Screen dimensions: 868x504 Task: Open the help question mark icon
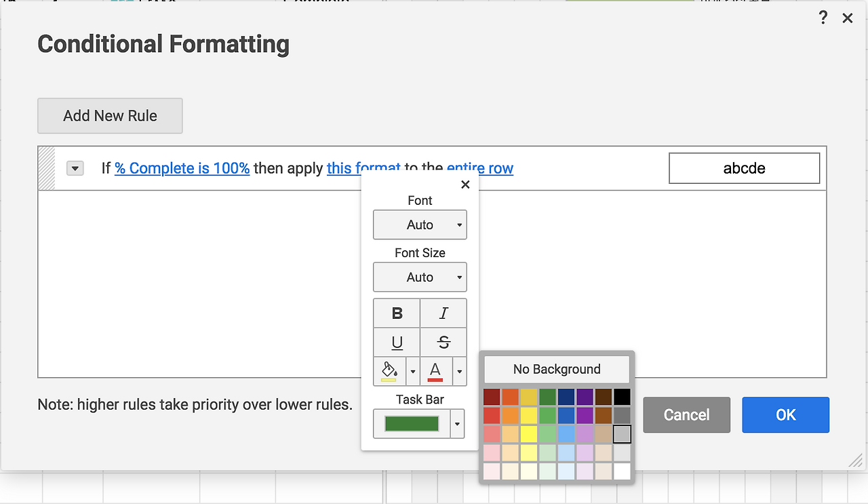[823, 18]
